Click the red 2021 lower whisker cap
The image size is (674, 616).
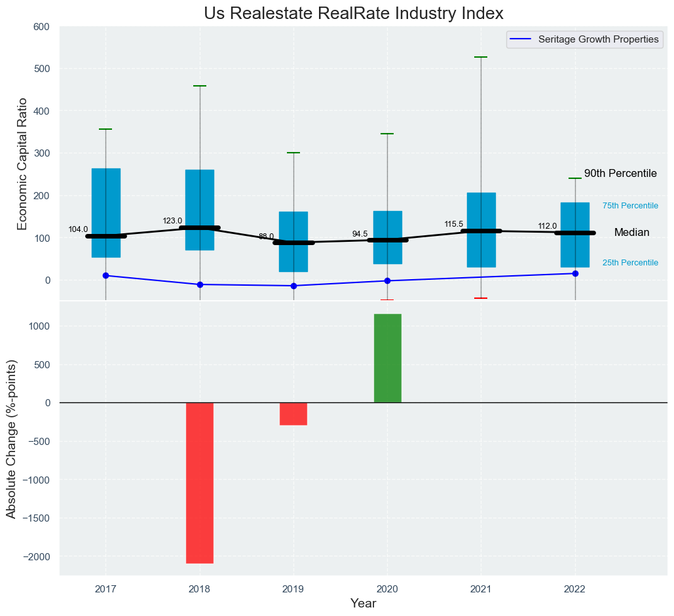[481, 298]
